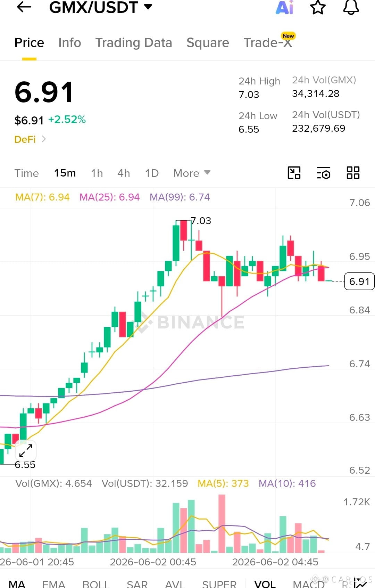
Task: Set a price alert bell
Action: tap(351, 7)
